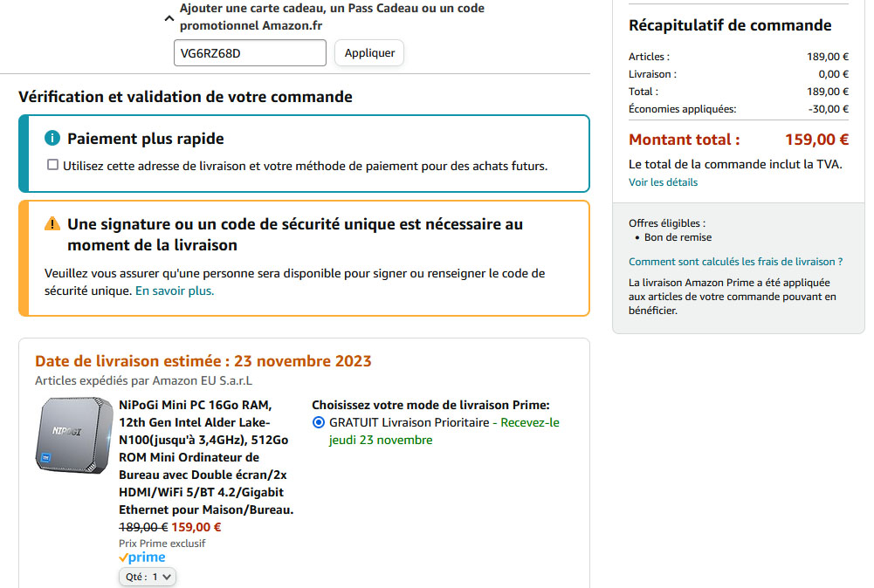Select the GRATUIT Livraison Prioritaire radio button
This screenshot has width=874, height=588.
[319, 422]
